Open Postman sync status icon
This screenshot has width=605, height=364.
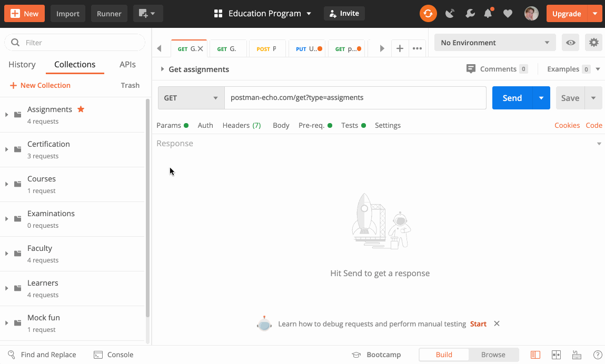click(428, 13)
